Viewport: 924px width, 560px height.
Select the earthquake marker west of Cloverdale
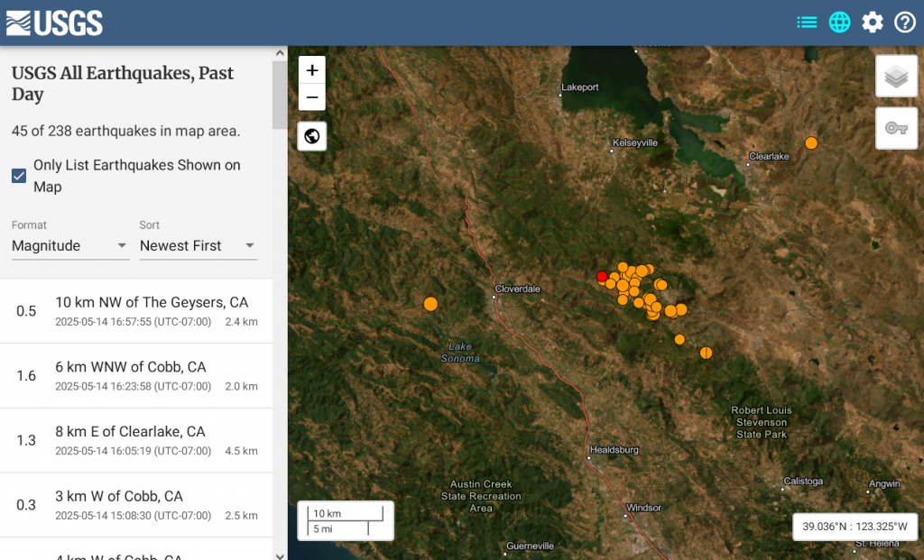(430, 304)
